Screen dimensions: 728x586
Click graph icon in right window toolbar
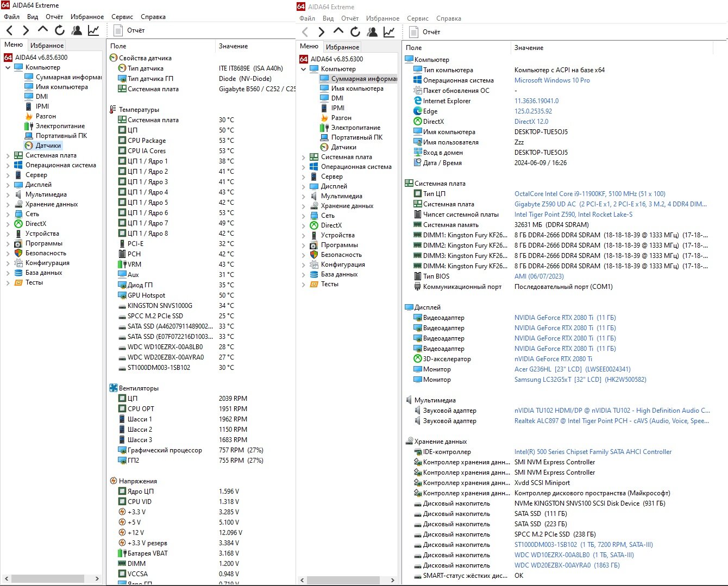[389, 32]
